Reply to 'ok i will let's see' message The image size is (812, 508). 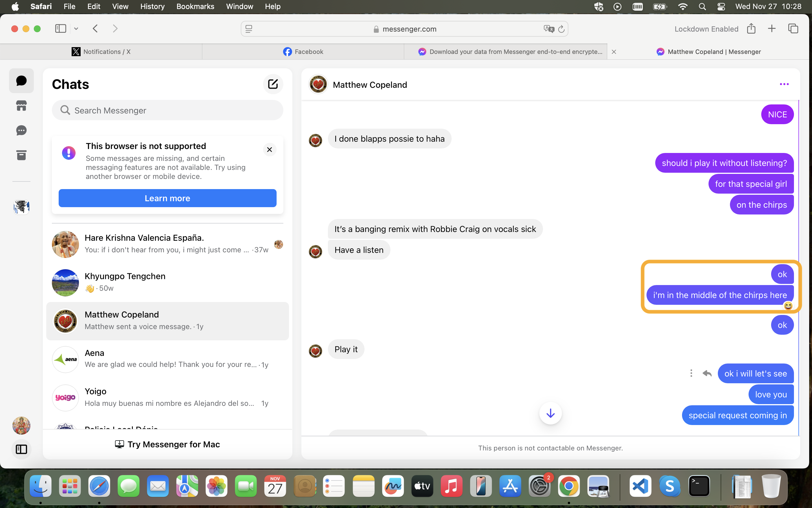707,373
